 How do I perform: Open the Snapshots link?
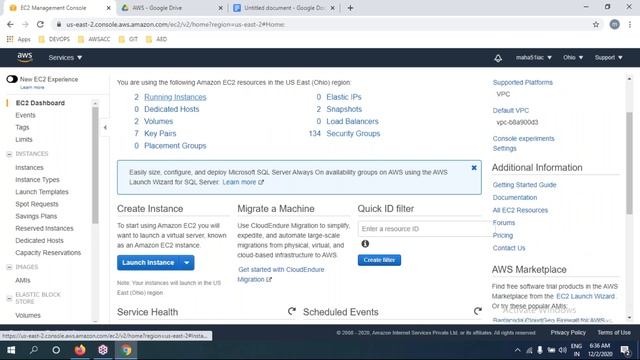pyautogui.click(x=344, y=109)
